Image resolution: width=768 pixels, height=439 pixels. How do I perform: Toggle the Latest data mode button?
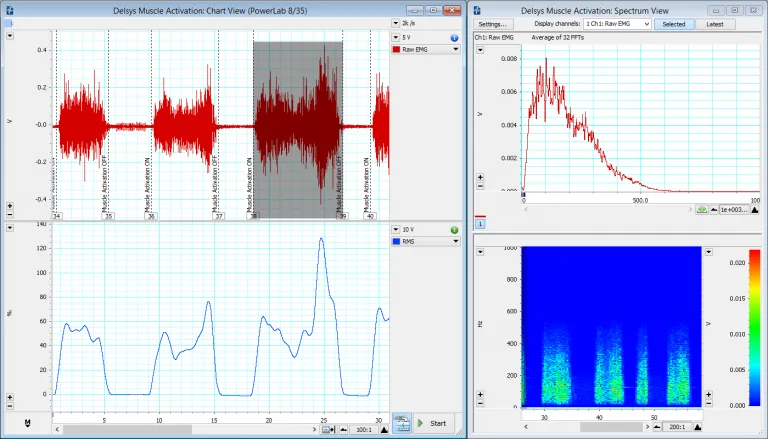714,23
